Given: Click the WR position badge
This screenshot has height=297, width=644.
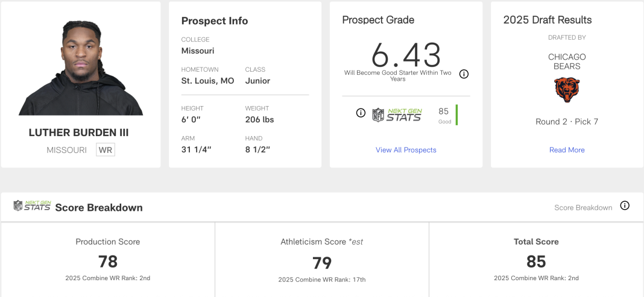Looking at the screenshot, I should pos(106,150).
